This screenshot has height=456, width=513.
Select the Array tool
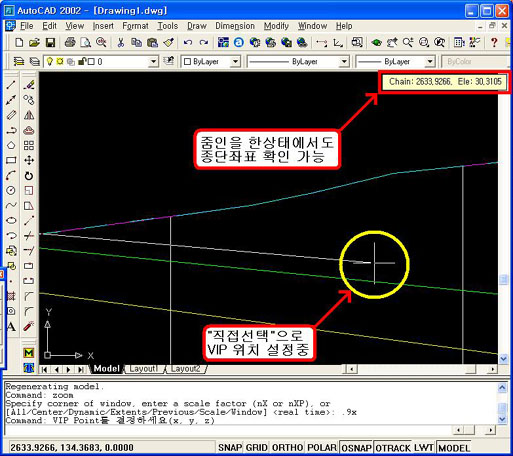point(29,145)
